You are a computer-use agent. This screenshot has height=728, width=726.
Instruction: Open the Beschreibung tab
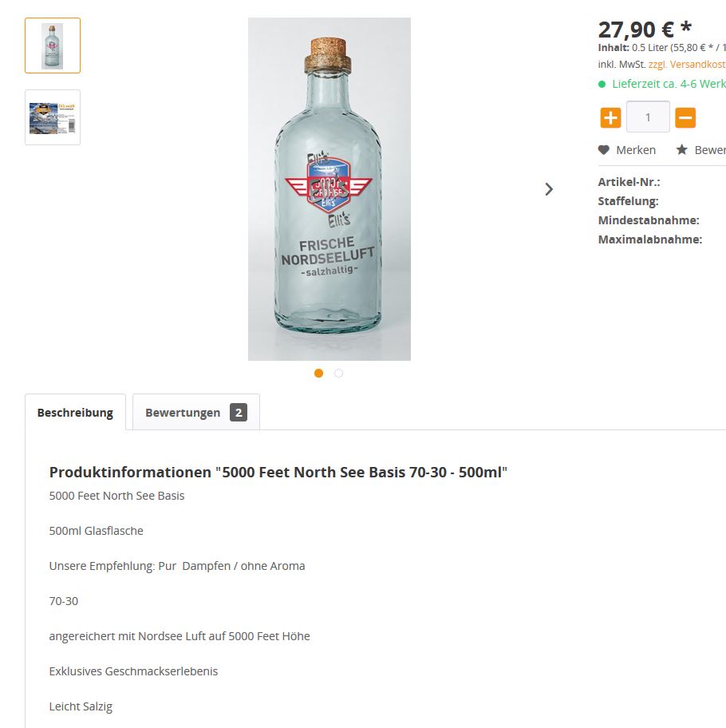(x=75, y=412)
